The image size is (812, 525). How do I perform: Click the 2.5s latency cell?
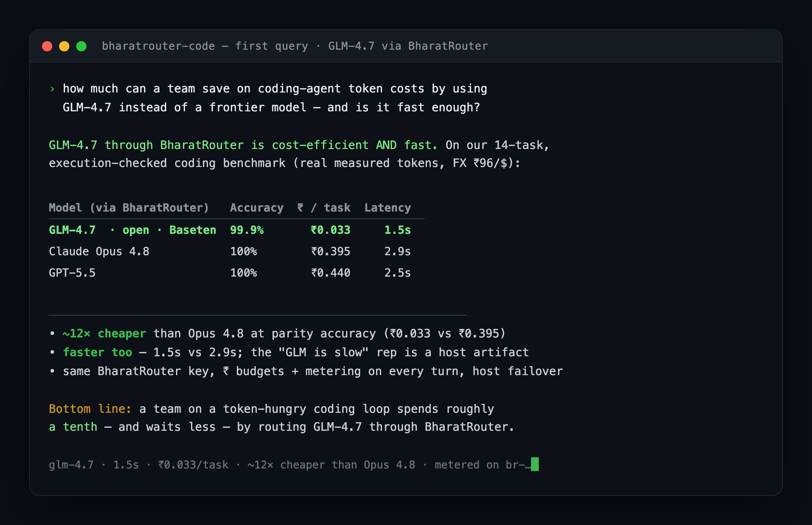tap(397, 273)
